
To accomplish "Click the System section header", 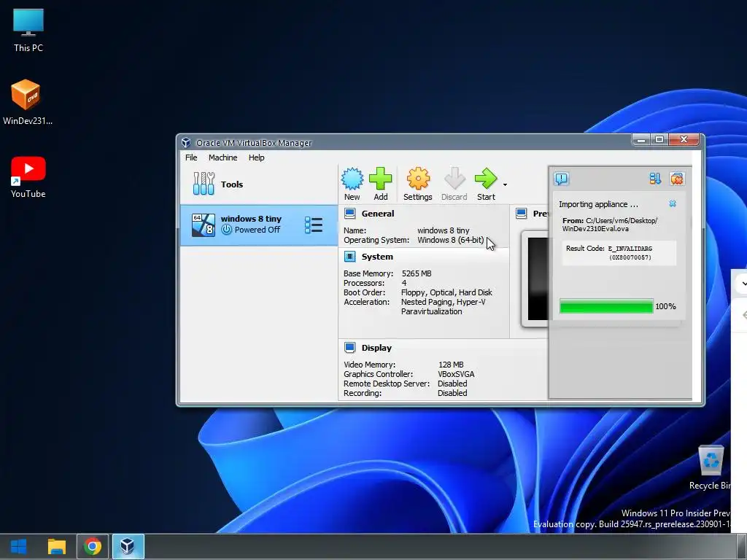I will coord(377,257).
